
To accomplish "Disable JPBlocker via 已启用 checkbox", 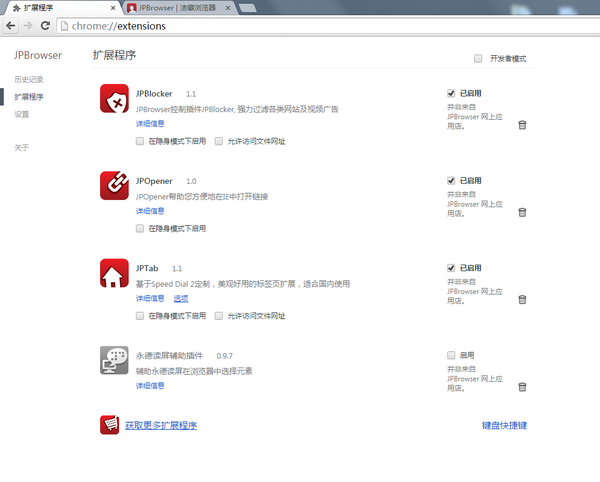I will pyautogui.click(x=451, y=93).
